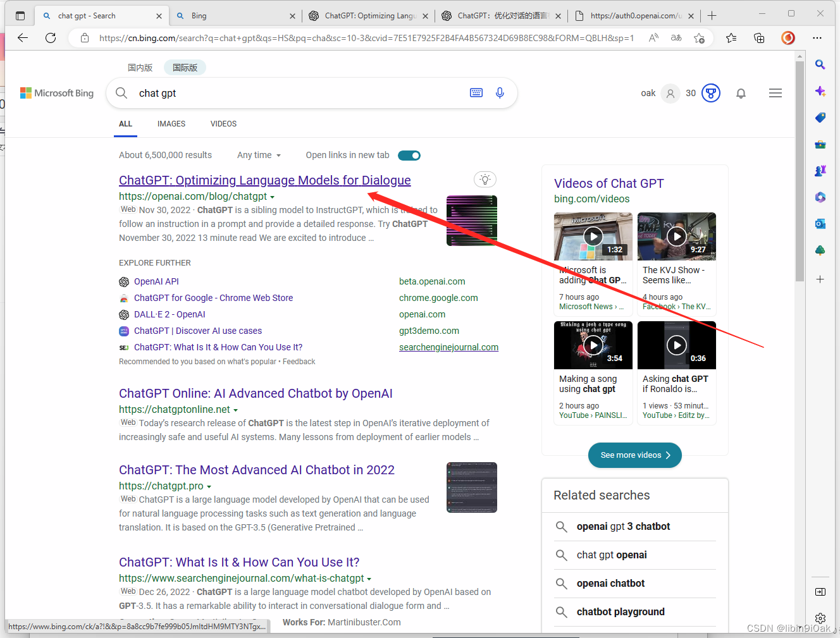Open the Bing hamburger menu
This screenshot has width=840, height=638.
(775, 94)
